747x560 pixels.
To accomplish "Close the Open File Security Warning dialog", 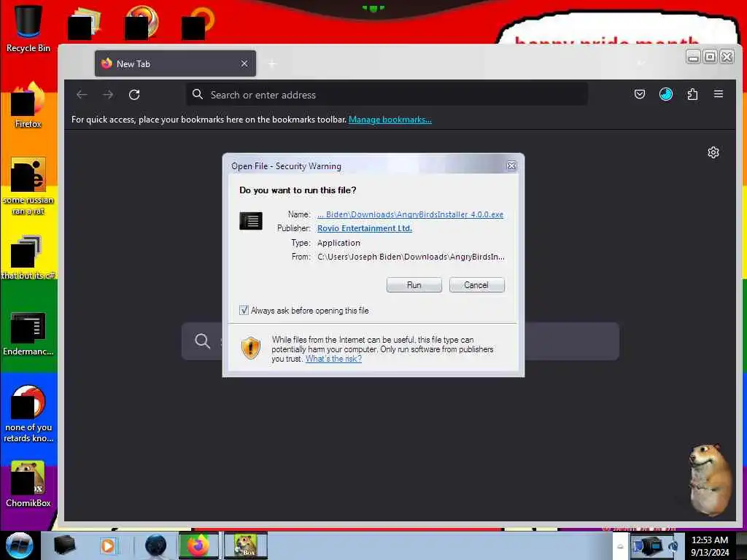I will tap(511, 166).
